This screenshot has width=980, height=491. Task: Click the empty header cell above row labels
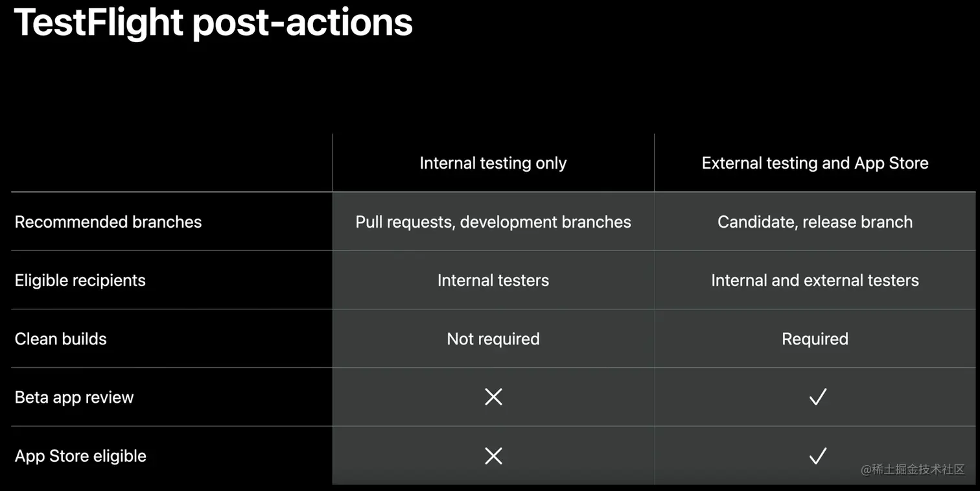click(172, 163)
